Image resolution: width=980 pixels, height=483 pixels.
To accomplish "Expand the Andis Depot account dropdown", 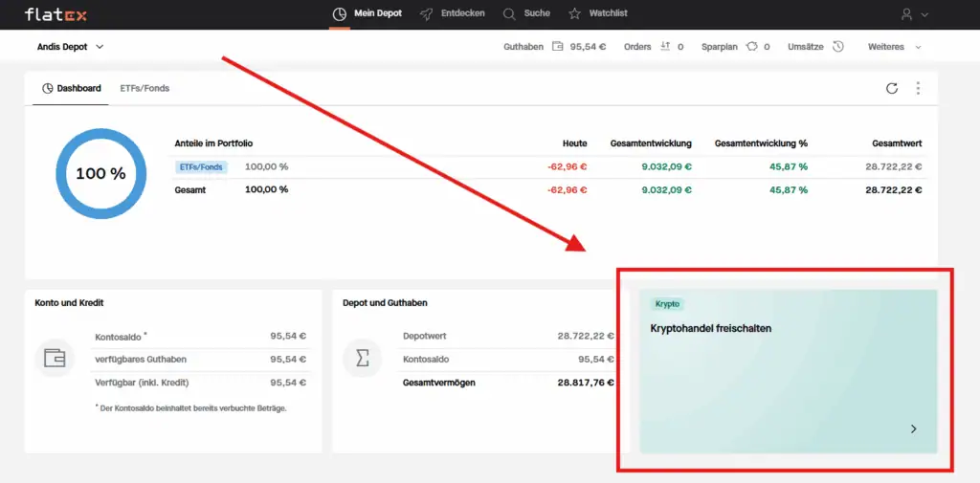I will (70, 46).
